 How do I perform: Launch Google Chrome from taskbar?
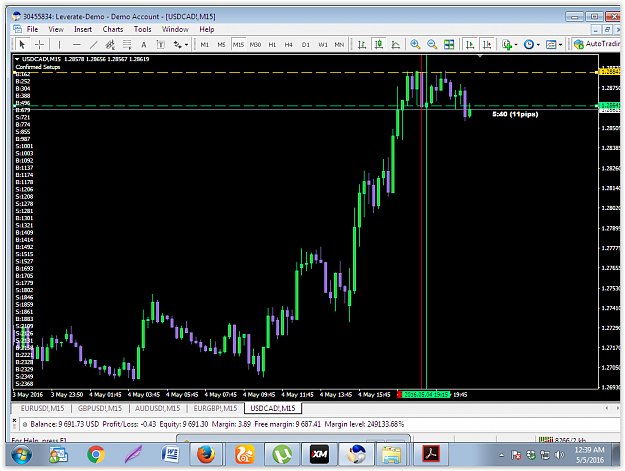(x=96, y=454)
